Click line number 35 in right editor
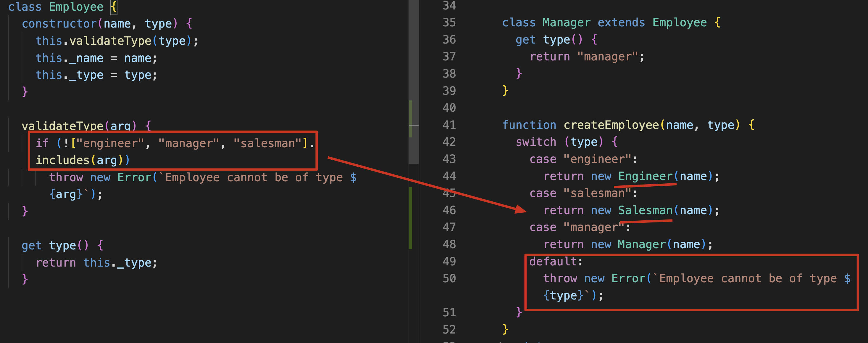868x343 pixels. pyautogui.click(x=449, y=23)
